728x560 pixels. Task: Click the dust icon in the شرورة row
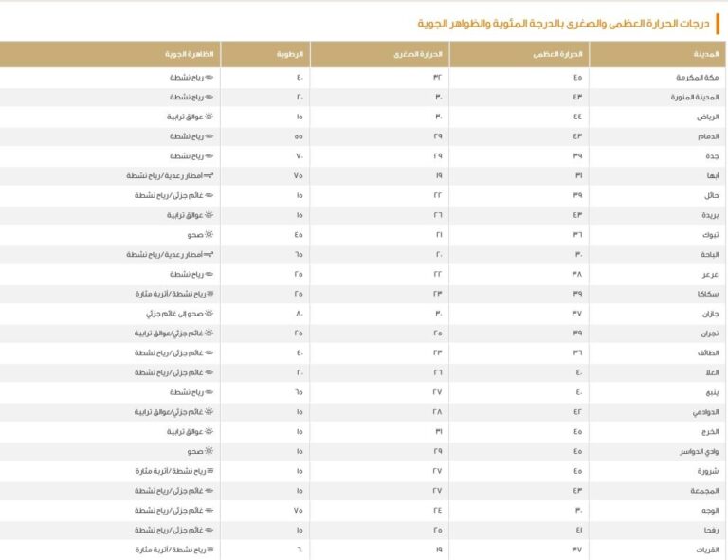[x=209, y=471]
